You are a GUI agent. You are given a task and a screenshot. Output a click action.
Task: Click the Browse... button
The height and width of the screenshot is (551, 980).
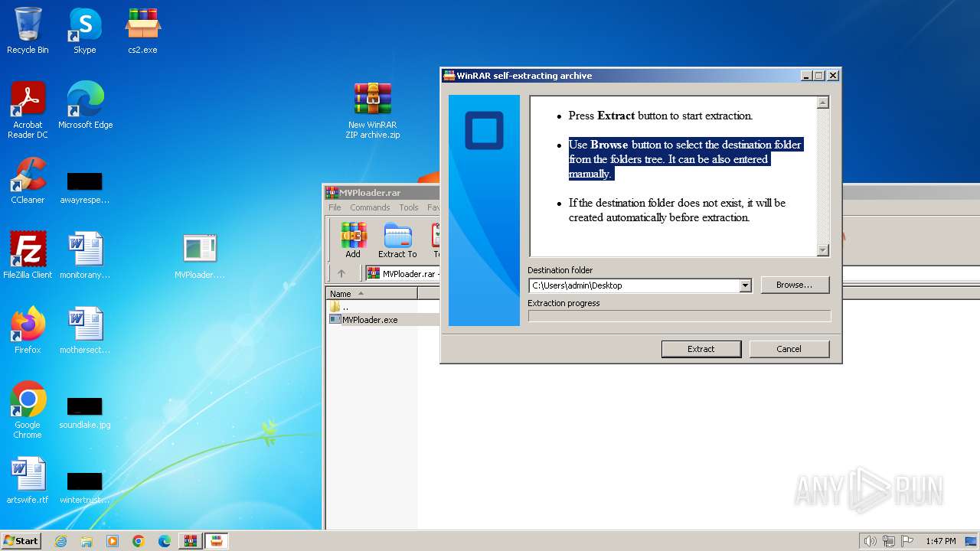tap(795, 285)
